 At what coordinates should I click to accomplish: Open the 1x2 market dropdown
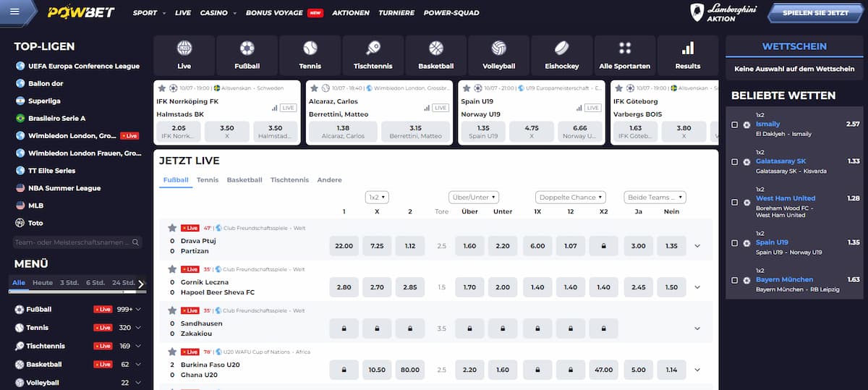pyautogui.click(x=378, y=197)
